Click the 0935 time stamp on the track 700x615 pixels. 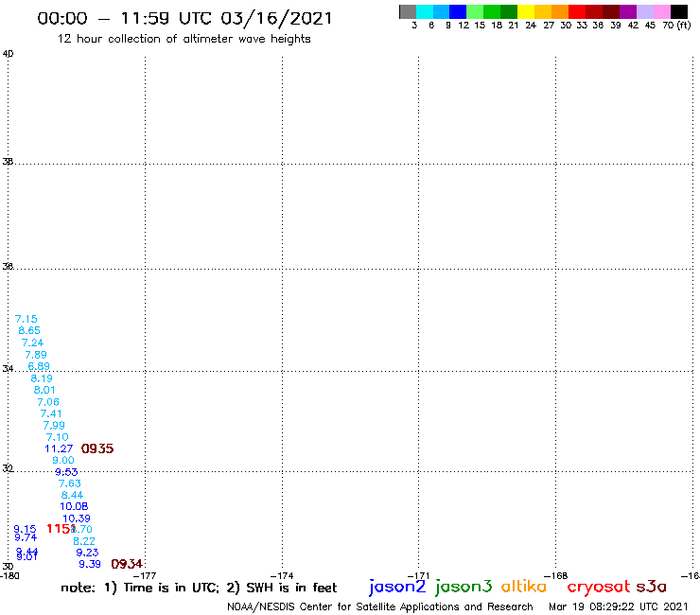tap(97, 448)
